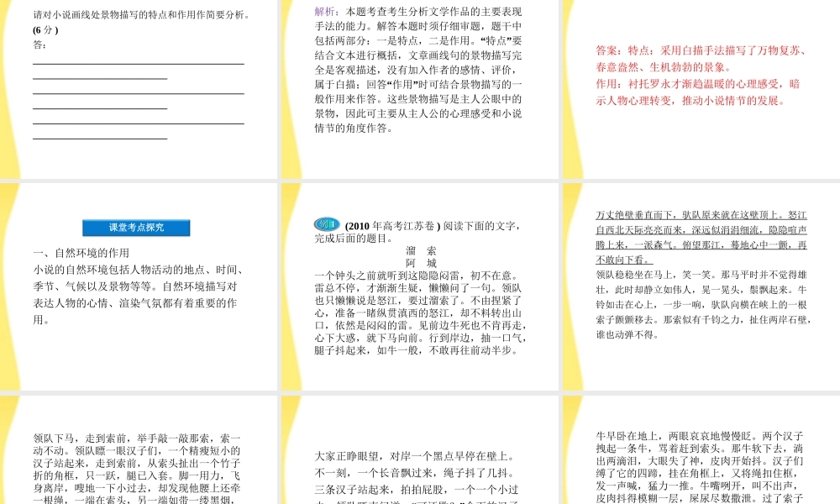Select the question line 请对小说画线处景物描写的特点和作用作简要分析
Image resolution: width=840 pixels, height=504 pixels.
(141, 15)
